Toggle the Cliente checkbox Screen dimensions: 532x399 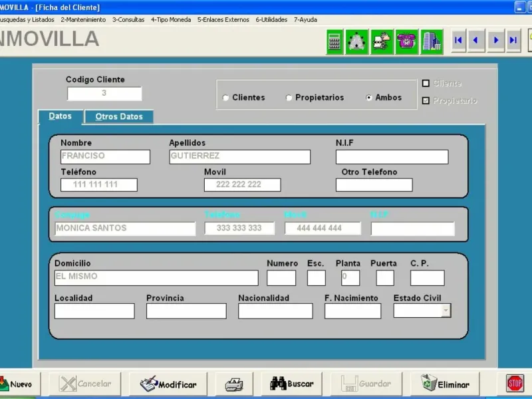[x=426, y=83]
